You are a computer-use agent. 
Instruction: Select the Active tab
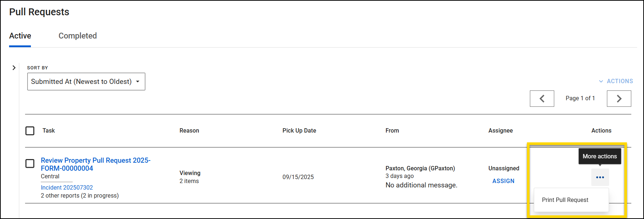20,36
